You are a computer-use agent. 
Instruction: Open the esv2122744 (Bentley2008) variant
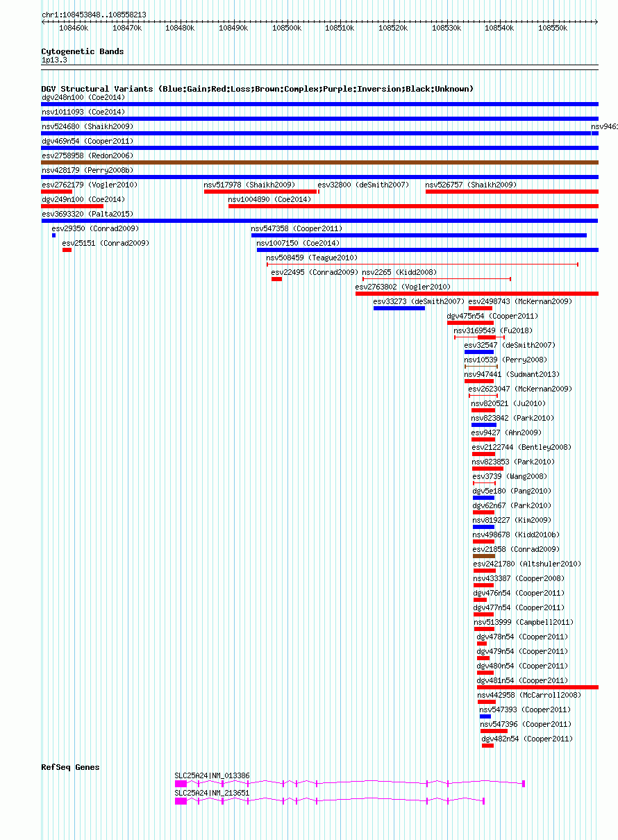click(x=484, y=454)
